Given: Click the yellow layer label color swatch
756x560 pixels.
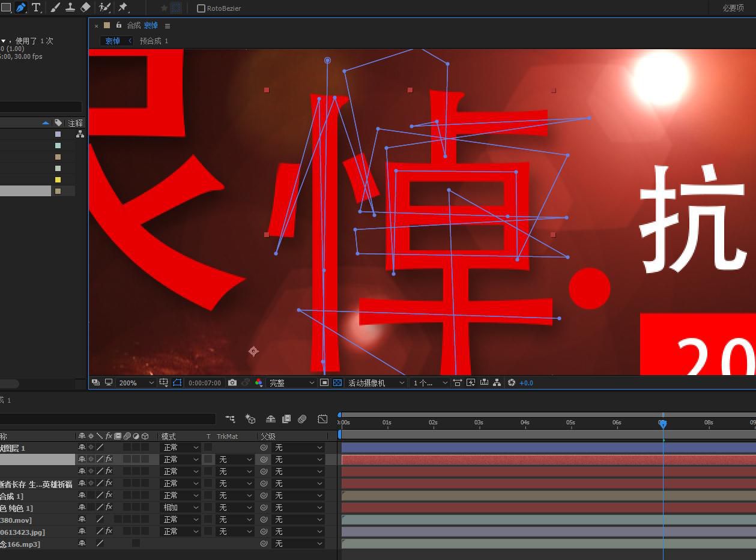Looking at the screenshot, I should click(56, 179).
